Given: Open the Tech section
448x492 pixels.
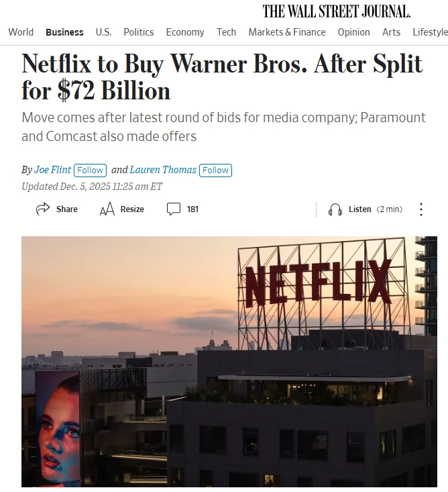Looking at the screenshot, I should (226, 32).
